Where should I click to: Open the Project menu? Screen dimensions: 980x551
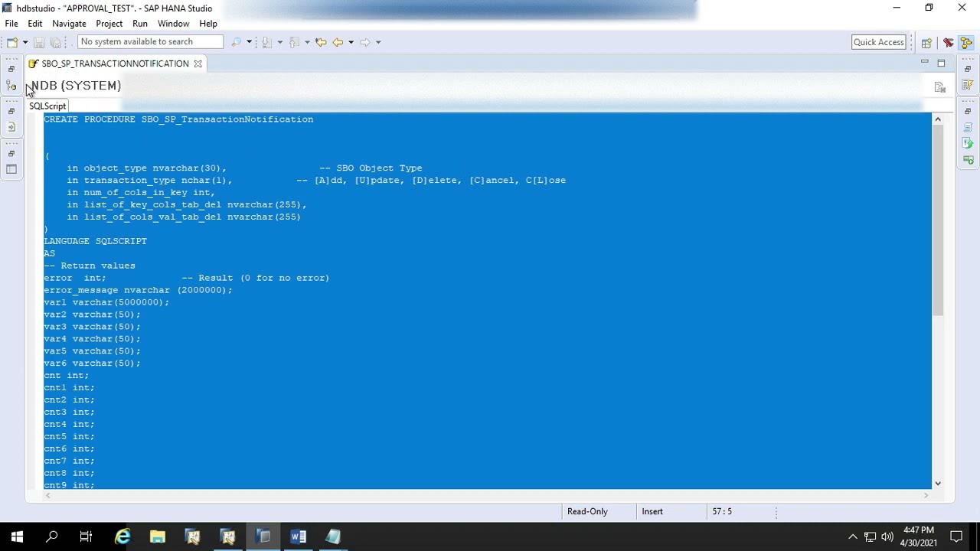tap(109, 24)
